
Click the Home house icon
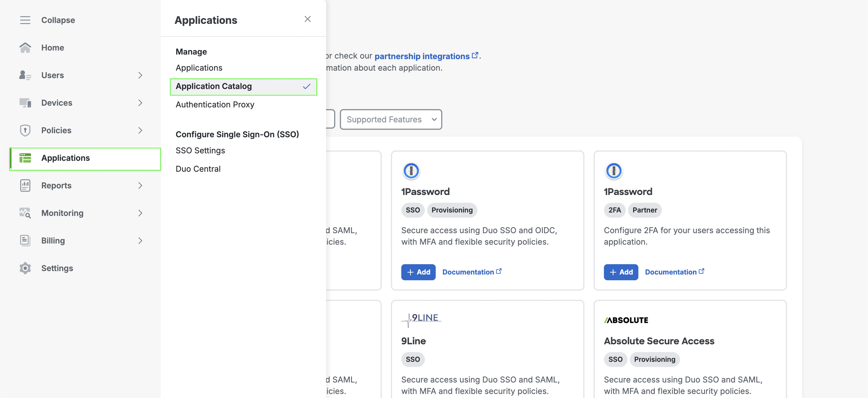click(25, 47)
